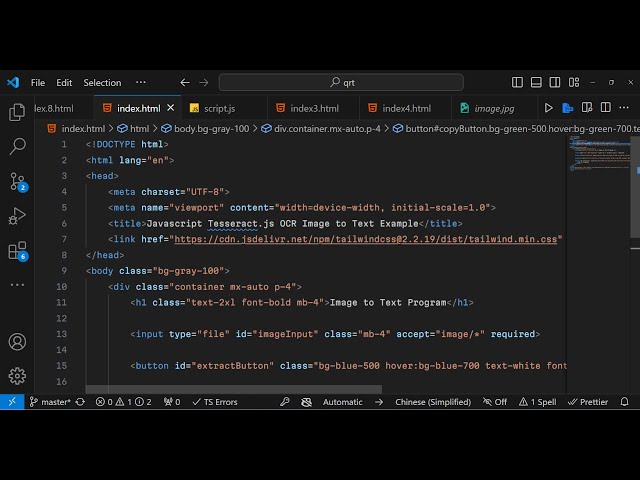Click the Run play icon in editor toolbar
640x480 pixels.
tap(548, 108)
